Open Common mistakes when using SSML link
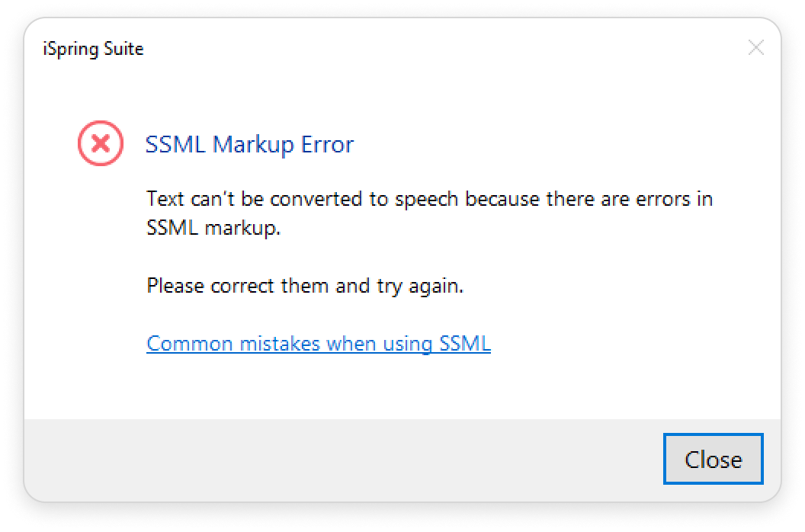805x532 pixels. click(x=319, y=344)
